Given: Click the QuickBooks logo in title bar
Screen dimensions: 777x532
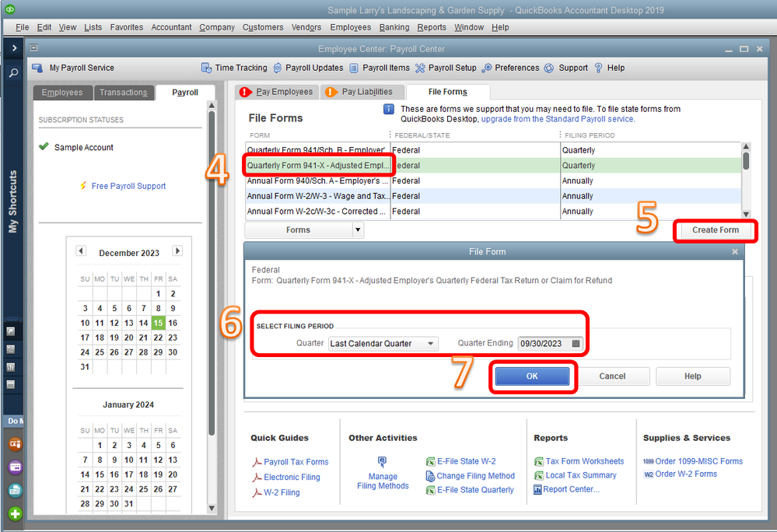Looking at the screenshot, I should pos(9,9).
